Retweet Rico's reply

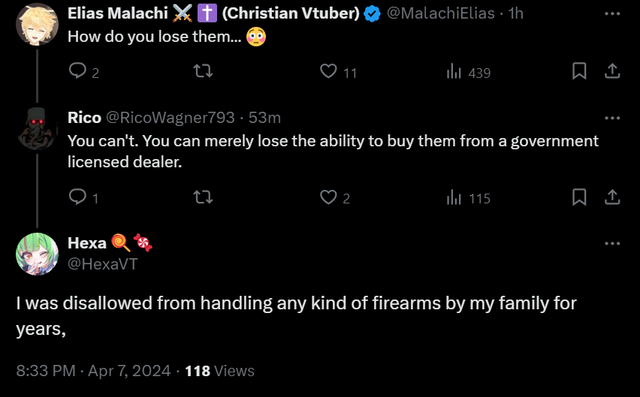(x=203, y=197)
